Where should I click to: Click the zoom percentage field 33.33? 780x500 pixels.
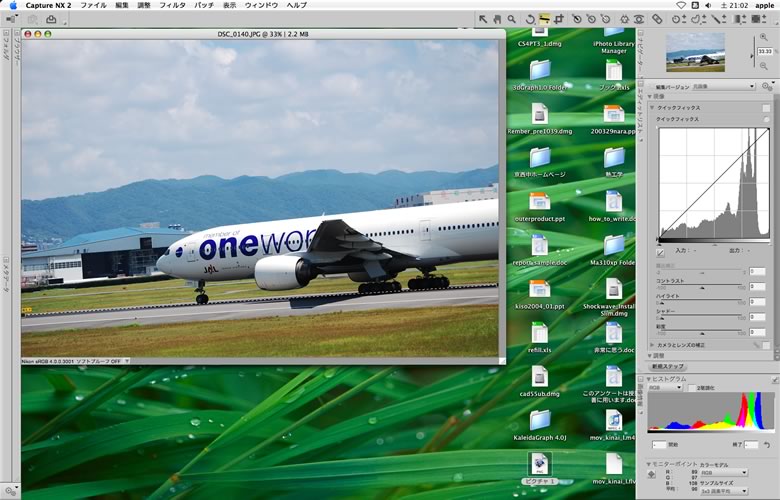pyautogui.click(x=765, y=52)
